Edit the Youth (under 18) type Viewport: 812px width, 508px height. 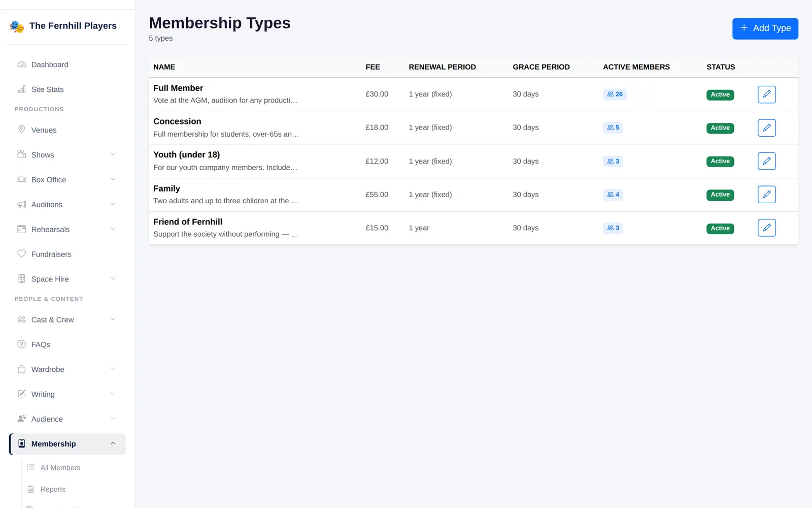(x=767, y=161)
